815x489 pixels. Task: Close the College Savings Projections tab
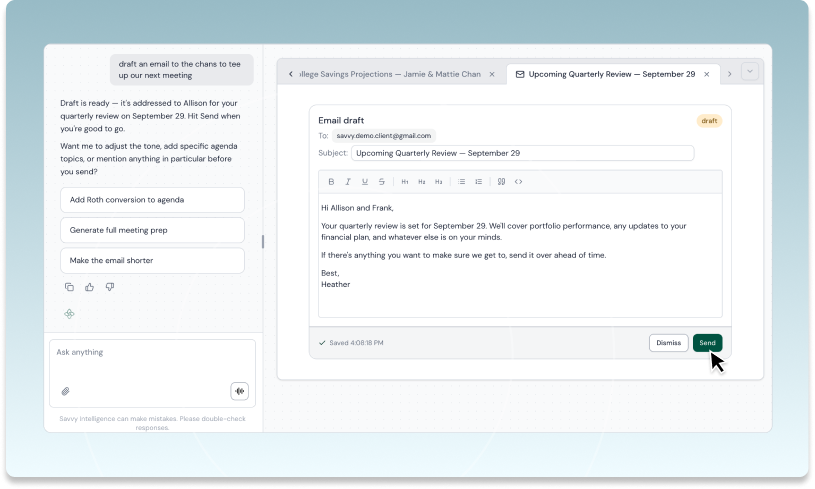pos(492,74)
